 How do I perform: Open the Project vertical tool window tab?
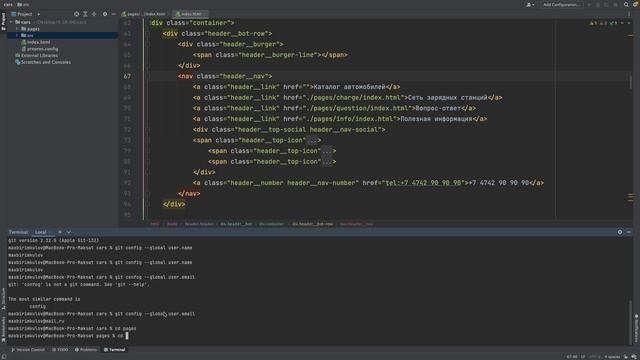[x=3, y=21]
